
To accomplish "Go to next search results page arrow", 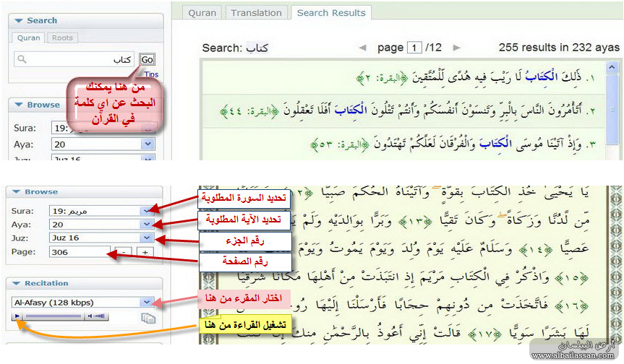I will 456,48.
